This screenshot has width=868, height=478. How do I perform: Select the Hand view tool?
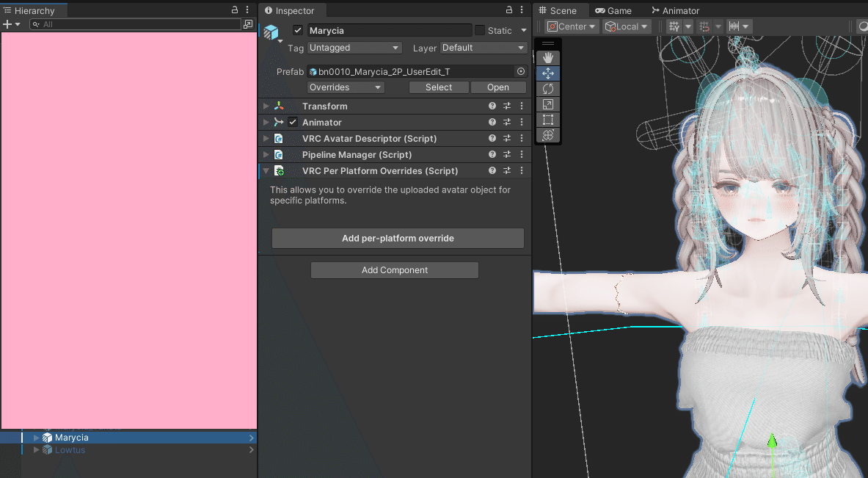(x=547, y=57)
